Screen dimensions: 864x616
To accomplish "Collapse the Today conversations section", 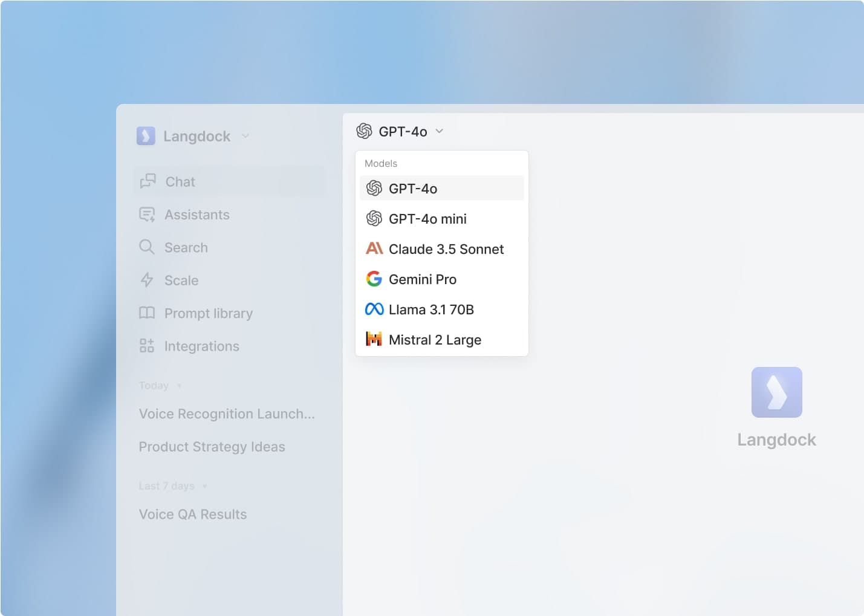I will [179, 386].
